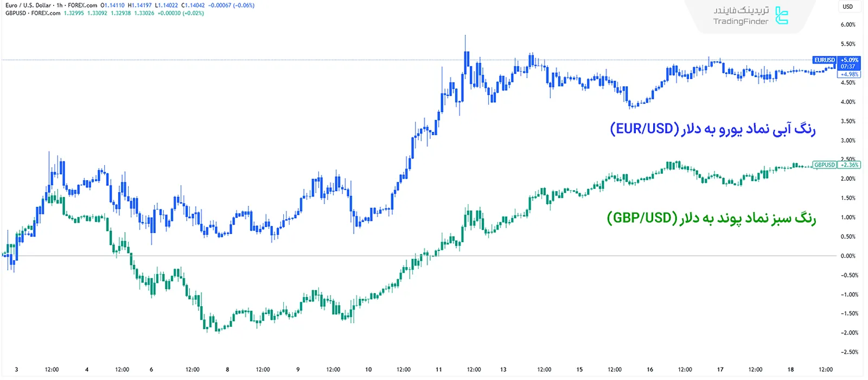Open the USD currency selector
868x380 pixels.
[847, 7]
